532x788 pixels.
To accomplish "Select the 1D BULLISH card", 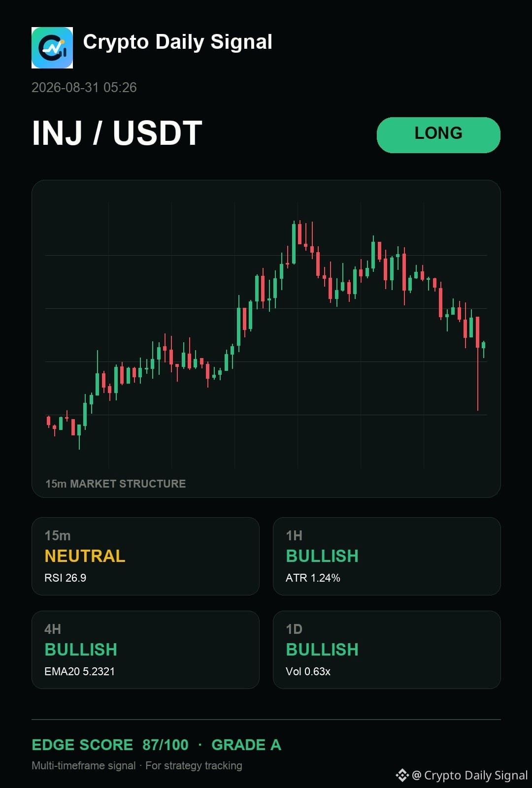I will (x=387, y=650).
